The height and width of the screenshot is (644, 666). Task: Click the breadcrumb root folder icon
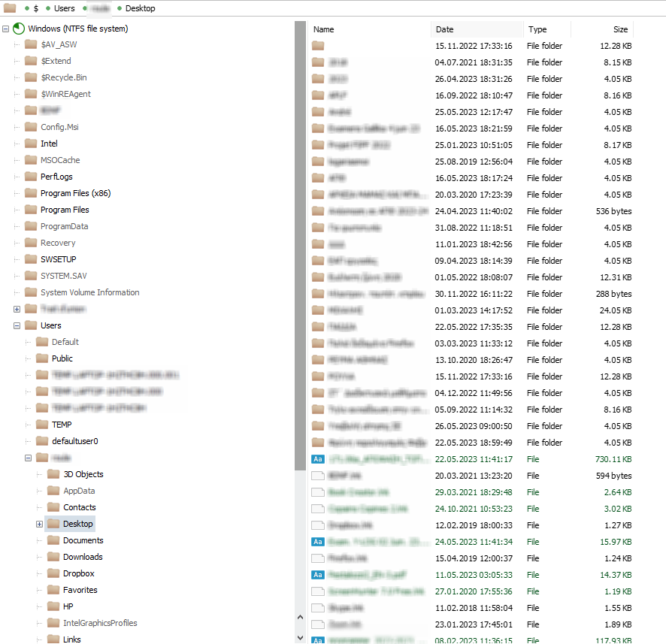coord(9,8)
